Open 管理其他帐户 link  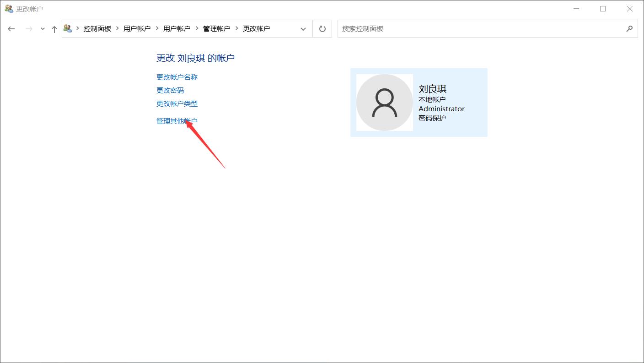point(177,121)
